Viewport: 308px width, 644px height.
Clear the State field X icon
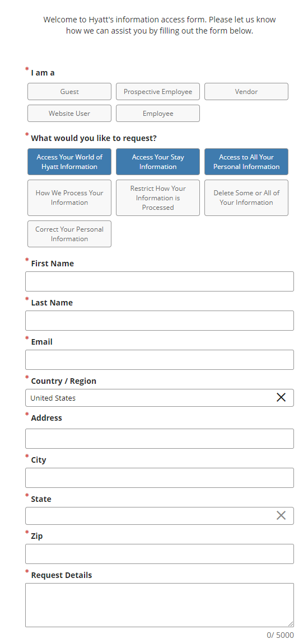(281, 515)
